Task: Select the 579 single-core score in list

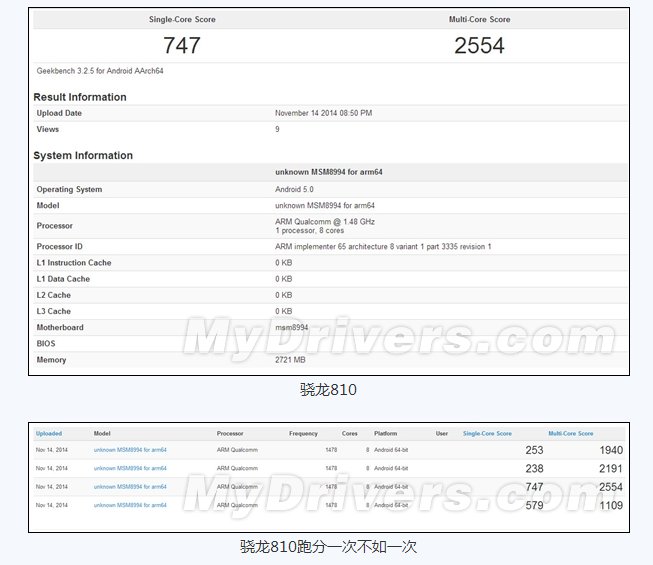Action: 534,505
